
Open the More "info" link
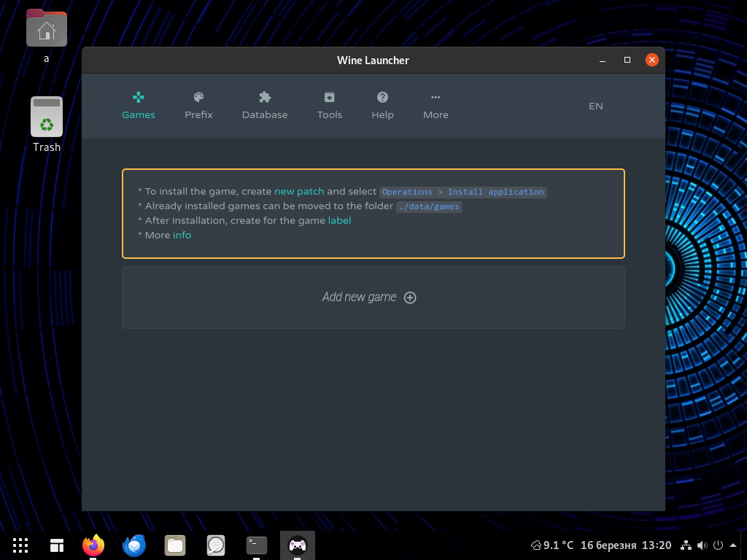click(x=182, y=235)
